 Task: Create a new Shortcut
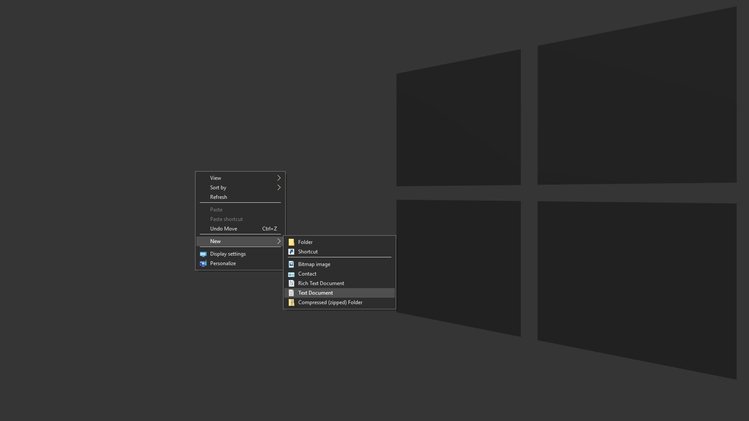(340, 252)
